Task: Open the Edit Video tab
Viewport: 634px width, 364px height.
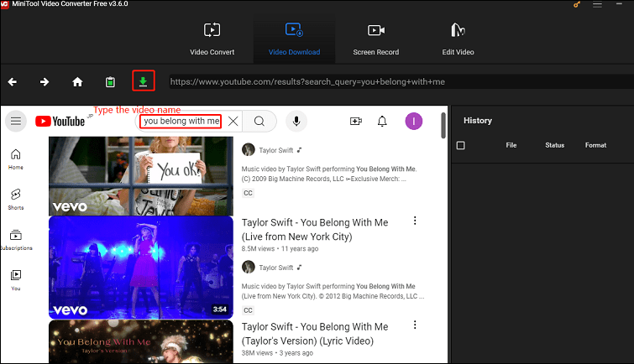Action: click(458, 39)
